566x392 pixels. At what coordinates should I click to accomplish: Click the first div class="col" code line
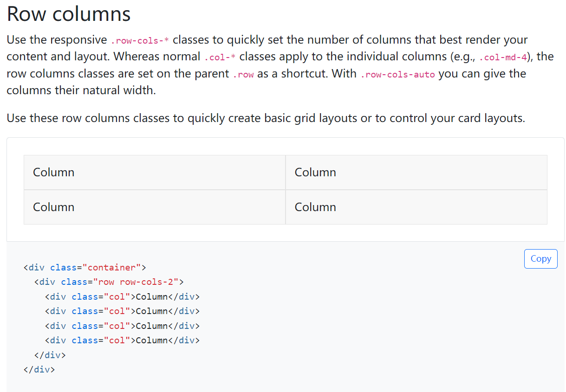122,297
